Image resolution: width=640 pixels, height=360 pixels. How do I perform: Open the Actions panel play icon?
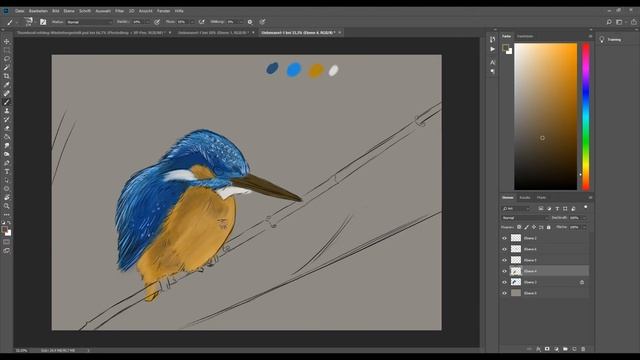[493, 49]
